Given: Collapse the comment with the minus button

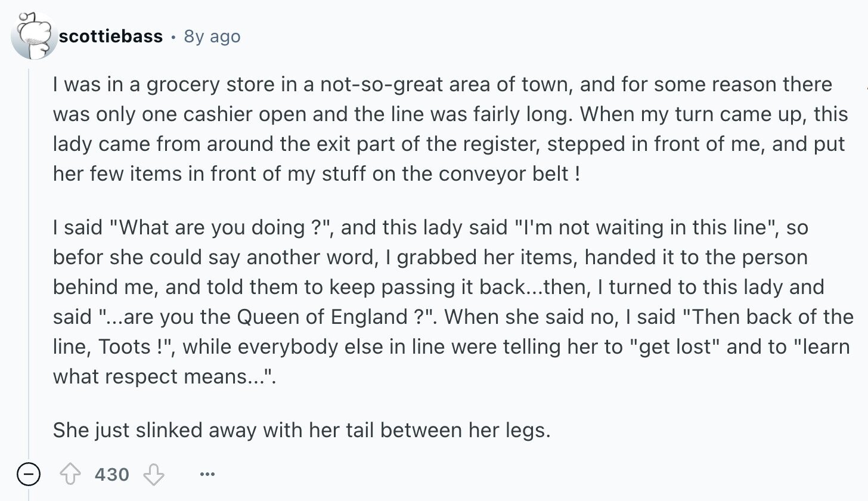Looking at the screenshot, I should click(x=27, y=475).
